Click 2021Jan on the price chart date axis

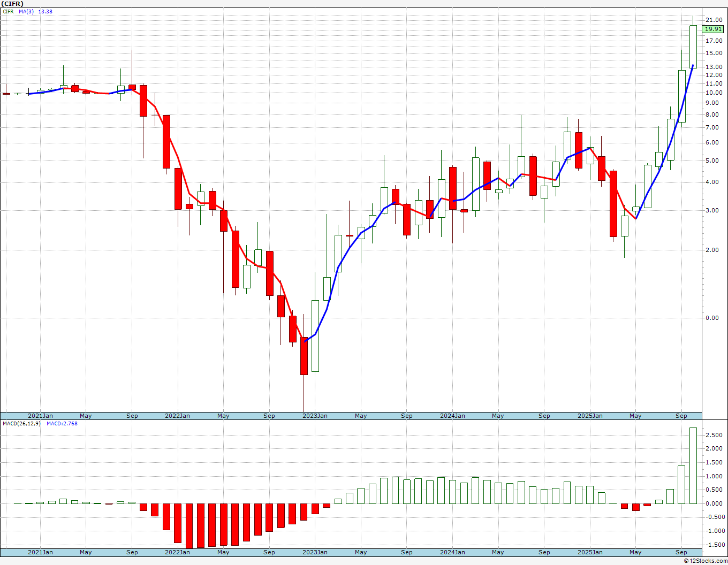[40, 416]
